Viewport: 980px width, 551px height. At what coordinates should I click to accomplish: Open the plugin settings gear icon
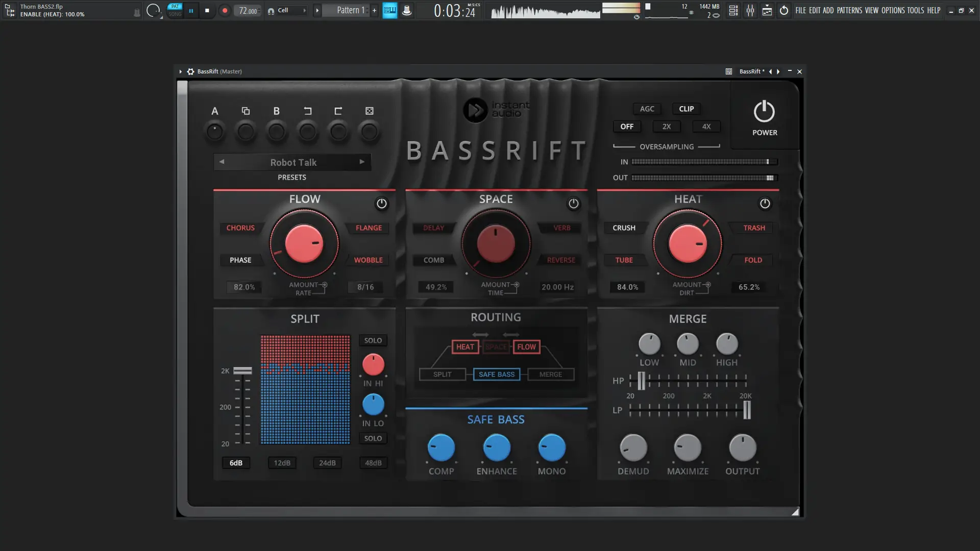(x=190, y=71)
